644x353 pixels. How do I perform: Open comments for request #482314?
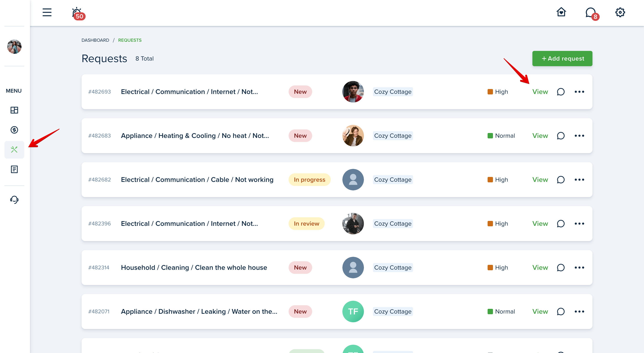(561, 268)
